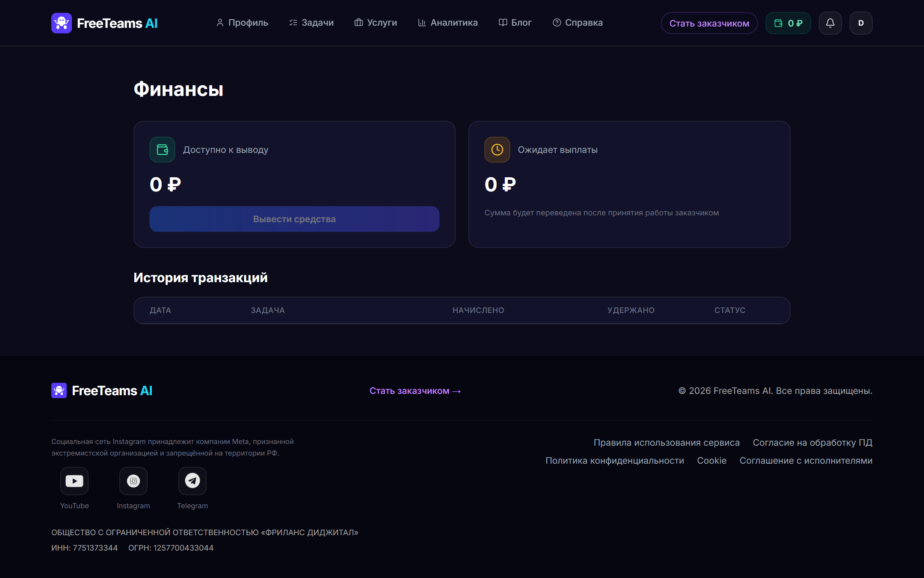Image resolution: width=924 pixels, height=578 pixels.
Task: Click Вывести средства button
Action: 294,219
